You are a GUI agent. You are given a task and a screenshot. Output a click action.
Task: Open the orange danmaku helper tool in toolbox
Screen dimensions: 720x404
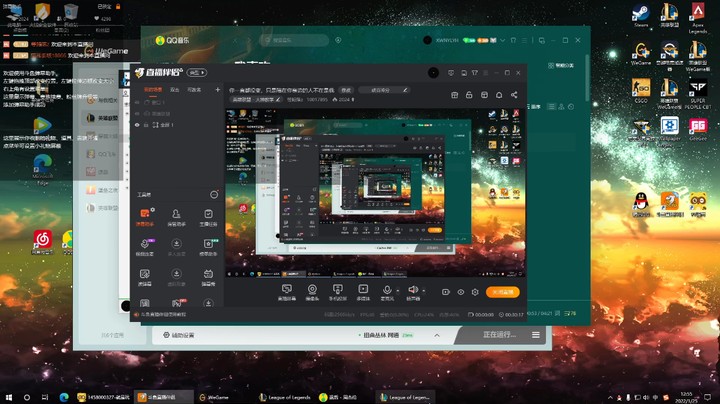coord(145,217)
